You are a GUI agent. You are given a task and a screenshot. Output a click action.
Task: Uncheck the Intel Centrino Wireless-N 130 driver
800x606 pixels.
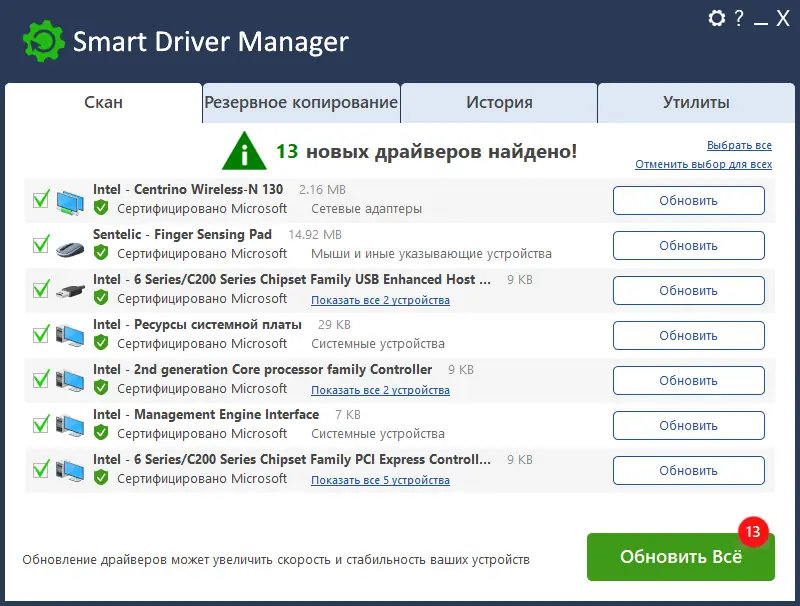tap(41, 199)
